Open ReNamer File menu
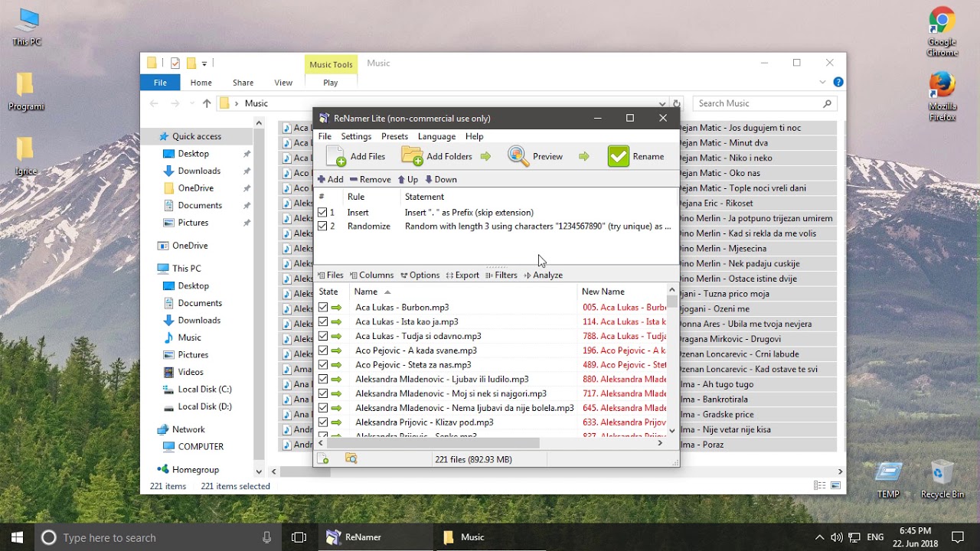 (x=325, y=136)
